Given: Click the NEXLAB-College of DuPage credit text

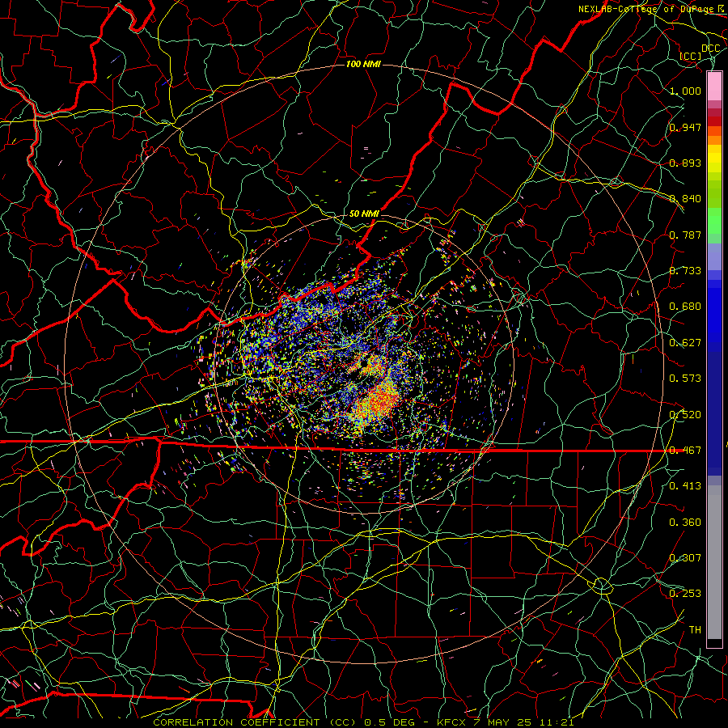Looking at the screenshot, I should coord(645,9).
